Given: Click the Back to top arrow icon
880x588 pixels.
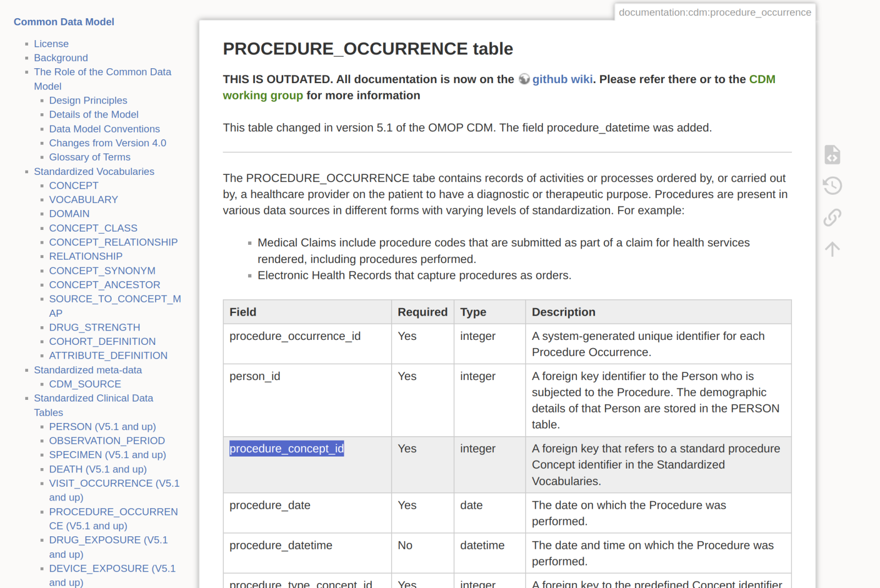Looking at the screenshot, I should click(832, 249).
